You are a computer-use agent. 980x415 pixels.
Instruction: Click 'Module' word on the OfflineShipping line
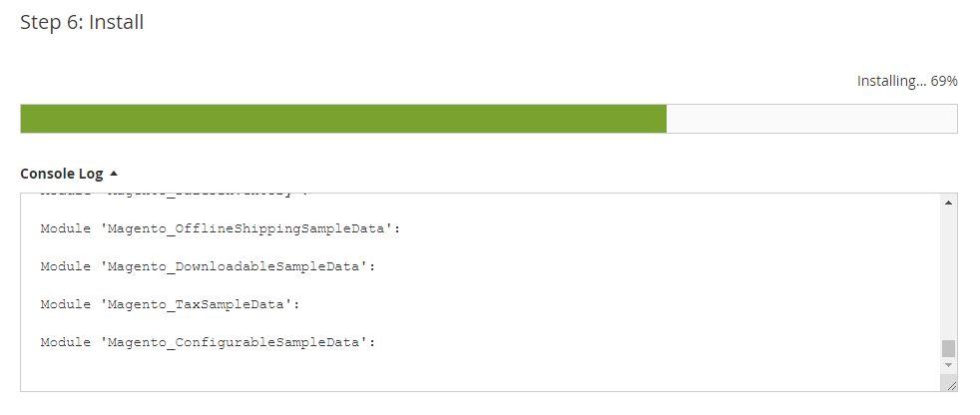click(x=66, y=228)
